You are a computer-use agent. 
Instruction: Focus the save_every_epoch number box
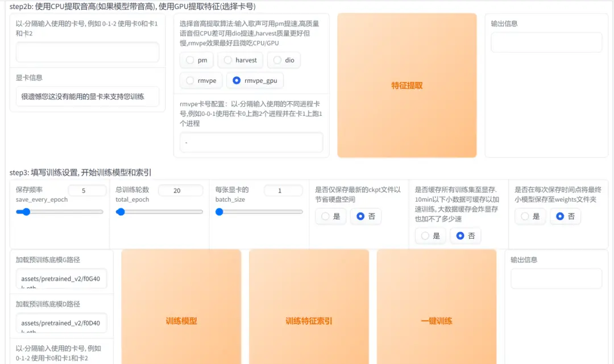click(x=87, y=190)
